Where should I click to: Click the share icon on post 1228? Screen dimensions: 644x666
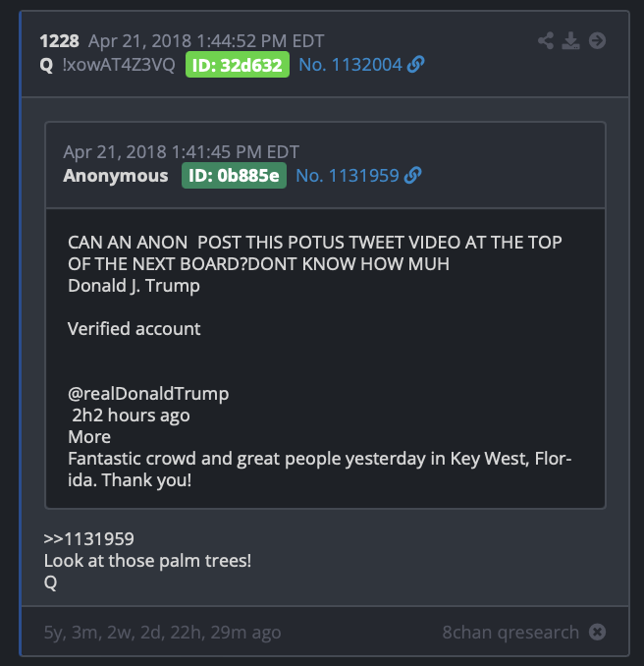click(546, 41)
